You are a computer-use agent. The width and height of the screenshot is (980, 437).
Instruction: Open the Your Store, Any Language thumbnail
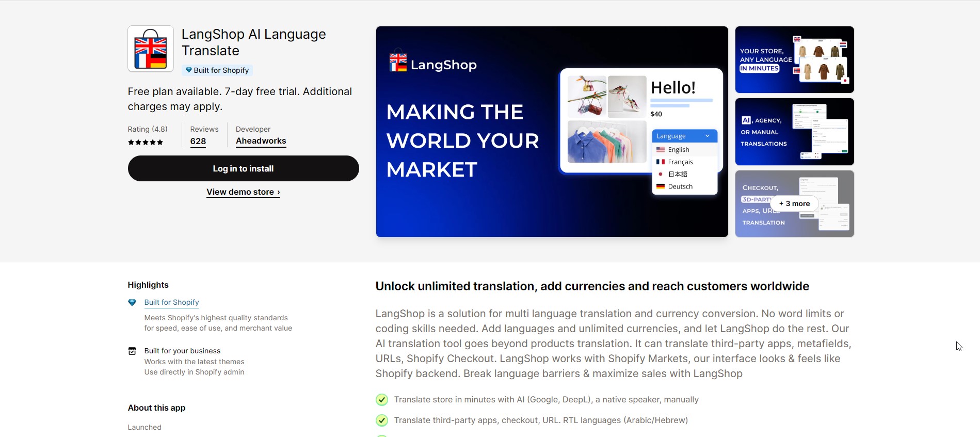[x=795, y=60]
